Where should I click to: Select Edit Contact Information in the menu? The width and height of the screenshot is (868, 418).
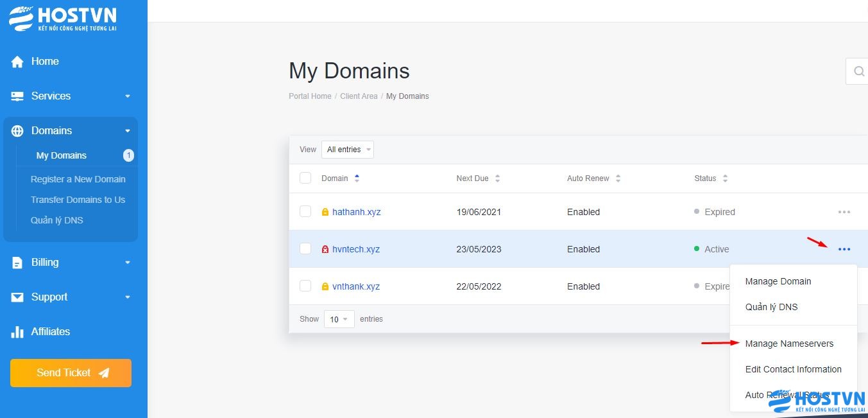(x=794, y=369)
